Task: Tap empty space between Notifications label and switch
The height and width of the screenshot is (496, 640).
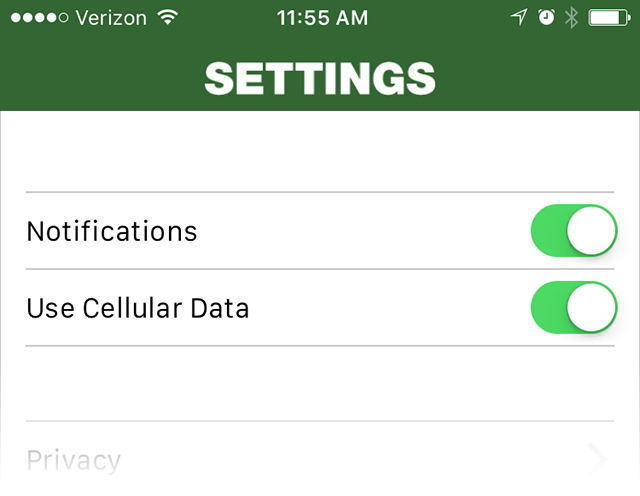Action: [x=360, y=231]
